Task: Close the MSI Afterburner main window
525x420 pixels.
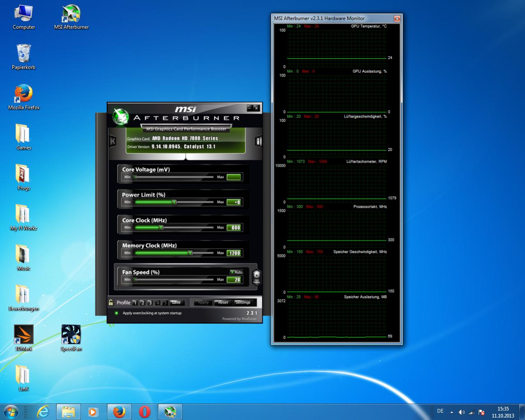Action: click(x=256, y=108)
